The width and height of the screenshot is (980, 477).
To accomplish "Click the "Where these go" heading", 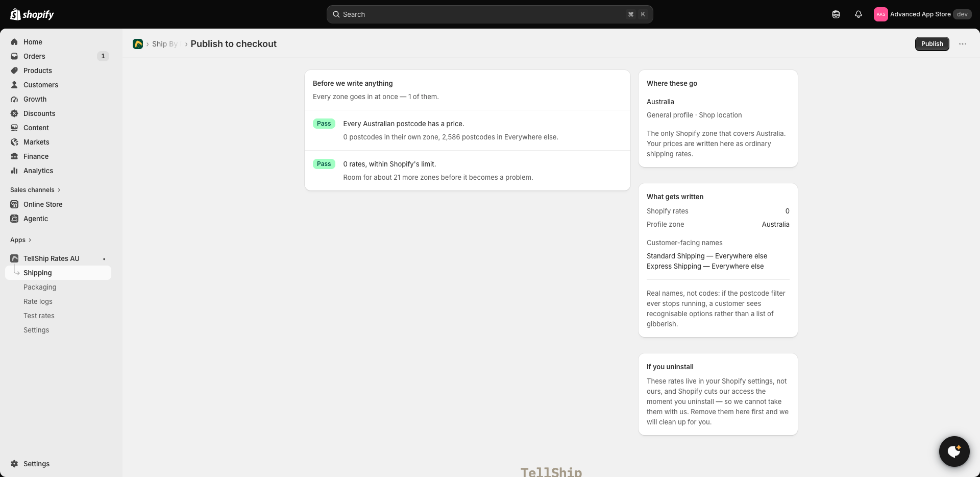I will (x=672, y=83).
